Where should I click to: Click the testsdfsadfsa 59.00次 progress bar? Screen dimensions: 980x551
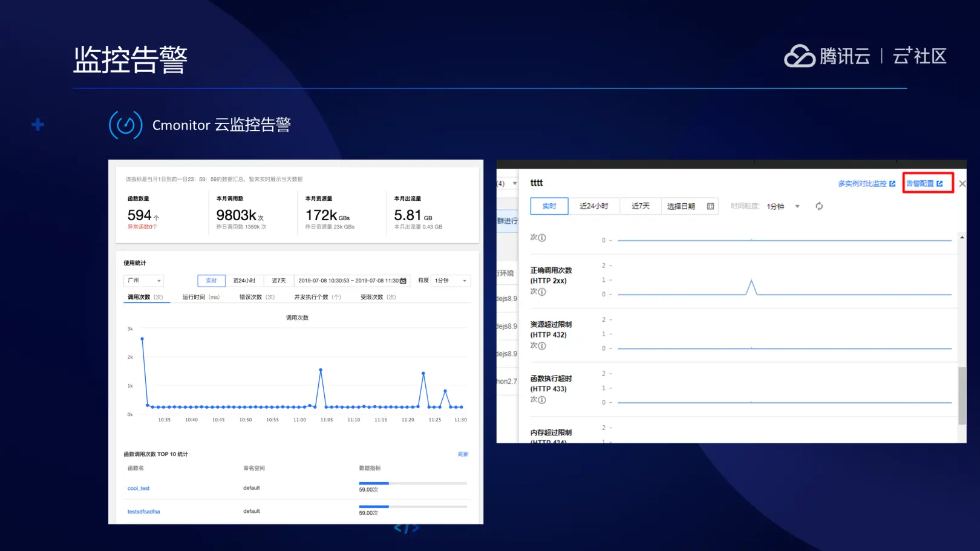(413, 506)
